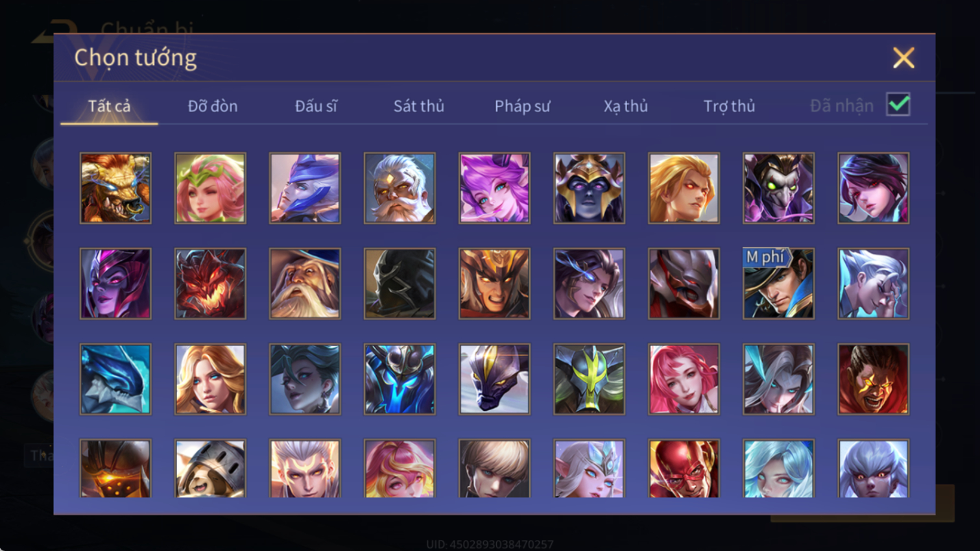Pick the red Flash superhero portrait
This screenshot has width=980, height=551.
coord(684,469)
